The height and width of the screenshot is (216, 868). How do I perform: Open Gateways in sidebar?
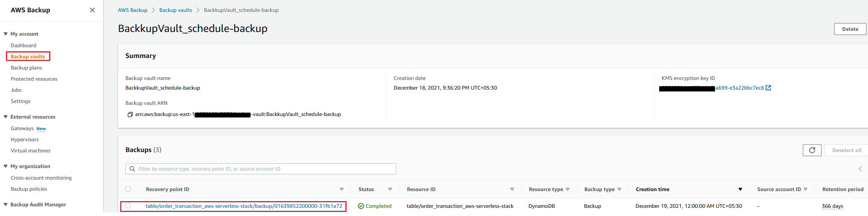22,128
